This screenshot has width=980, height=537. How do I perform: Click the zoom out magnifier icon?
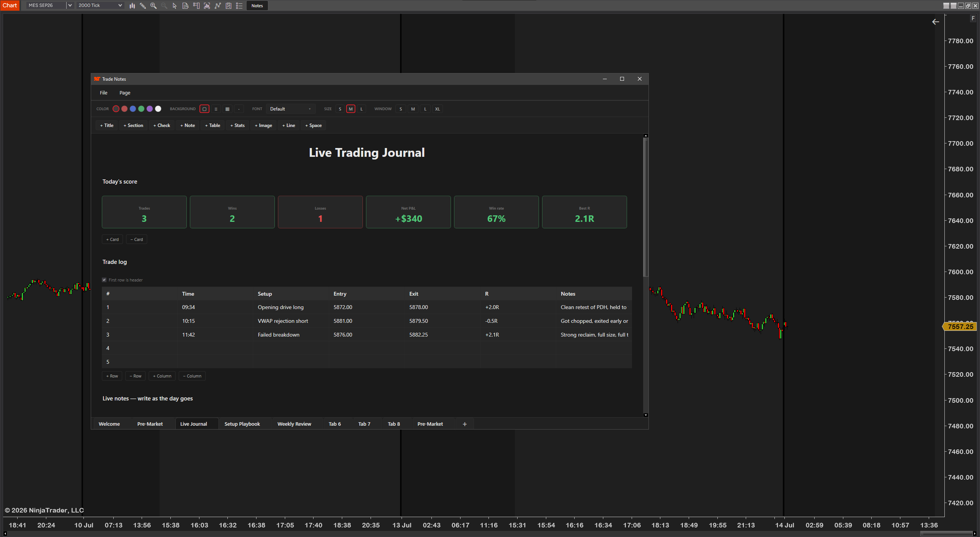point(164,5)
